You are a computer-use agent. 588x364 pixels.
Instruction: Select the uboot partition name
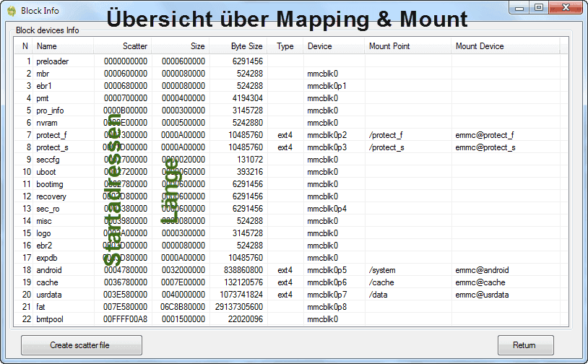[x=46, y=172]
